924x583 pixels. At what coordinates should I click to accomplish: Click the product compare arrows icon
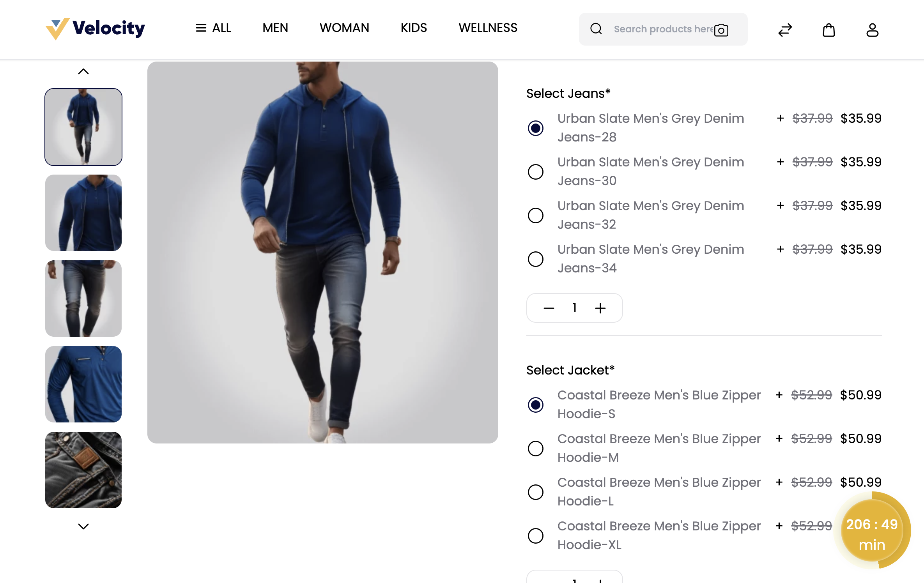(x=785, y=30)
